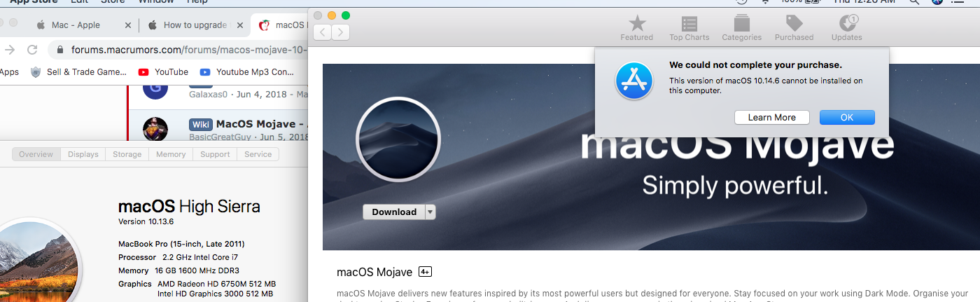
Task: Click 'AMD Radeon HD 6750M 512 MB' text
Action: (x=216, y=284)
